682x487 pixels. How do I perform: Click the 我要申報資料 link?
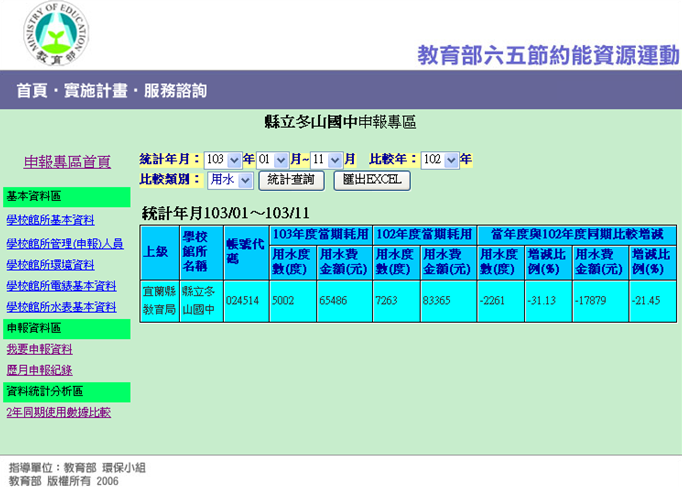tap(39, 349)
